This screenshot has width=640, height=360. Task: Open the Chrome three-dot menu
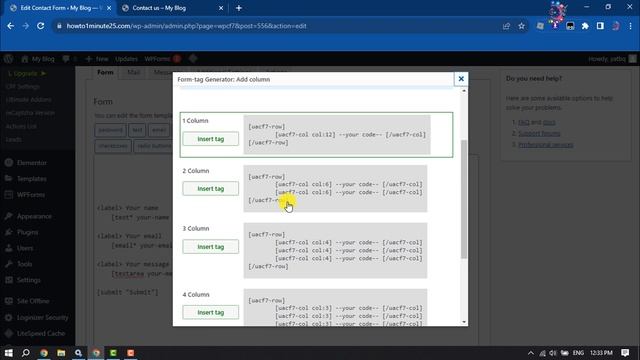(631, 26)
